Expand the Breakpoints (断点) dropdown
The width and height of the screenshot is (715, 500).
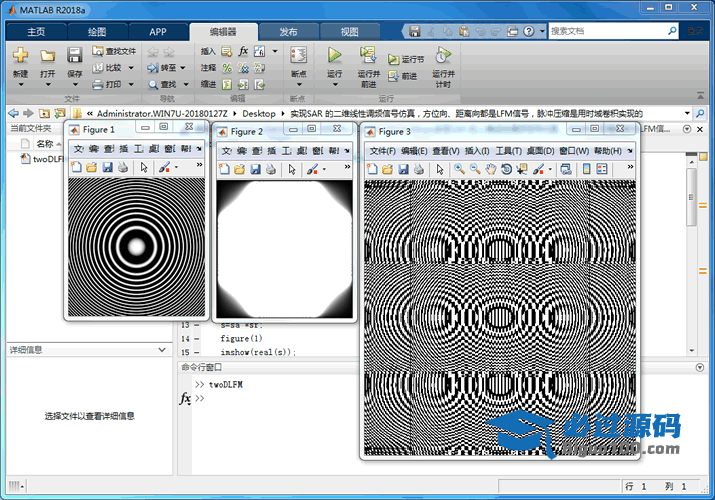click(298, 85)
